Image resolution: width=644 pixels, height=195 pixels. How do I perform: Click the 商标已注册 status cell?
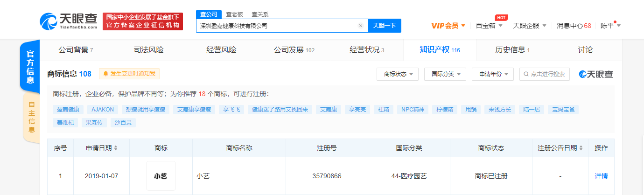491,176
